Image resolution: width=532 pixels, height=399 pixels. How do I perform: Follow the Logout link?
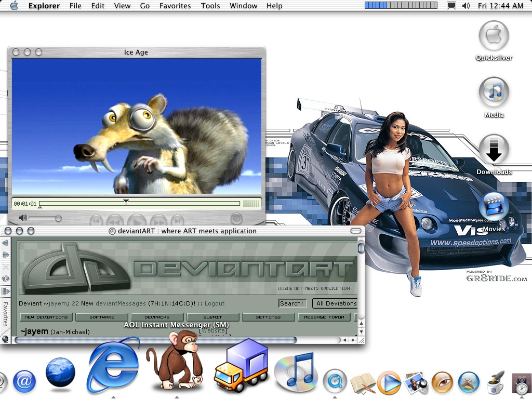click(215, 303)
